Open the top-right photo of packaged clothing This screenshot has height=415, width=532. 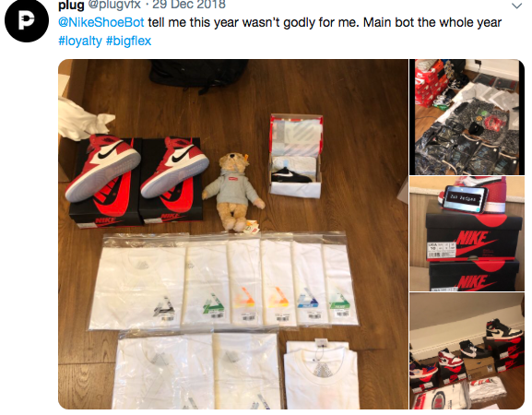point(467,117)
